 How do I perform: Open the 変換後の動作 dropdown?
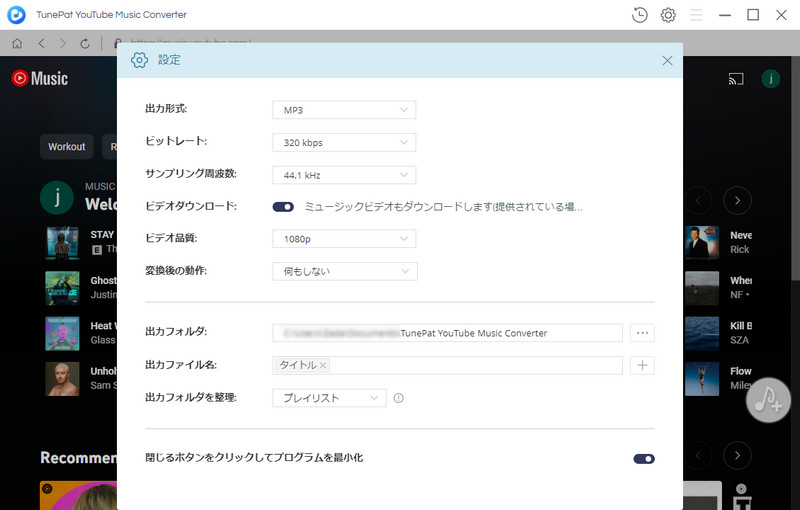tap(345, 271)
